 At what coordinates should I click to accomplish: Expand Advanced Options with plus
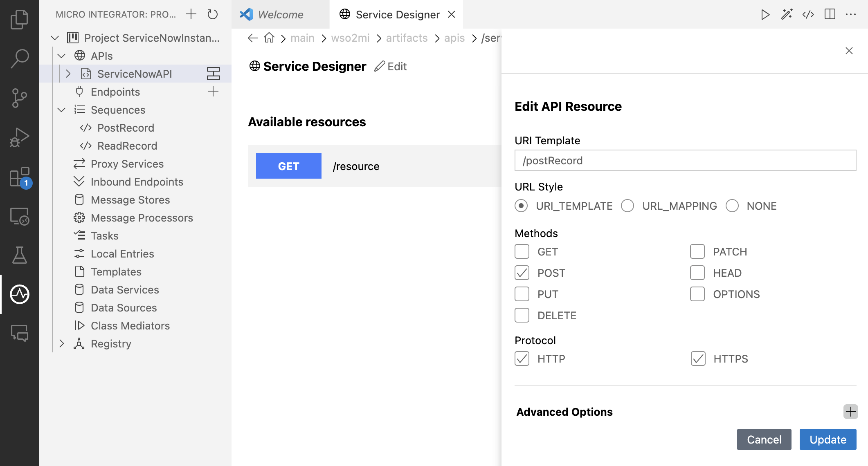tap(851, 412)
